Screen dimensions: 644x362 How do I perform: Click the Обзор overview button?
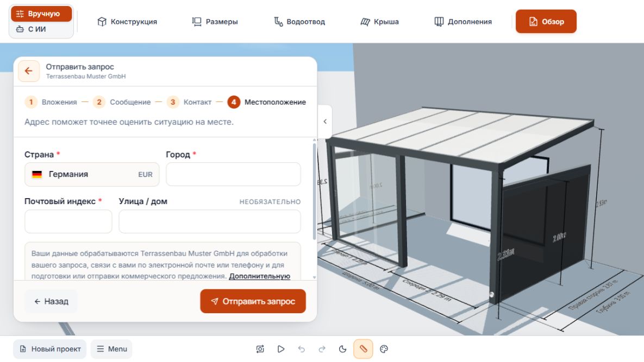[x=546, y=21]
